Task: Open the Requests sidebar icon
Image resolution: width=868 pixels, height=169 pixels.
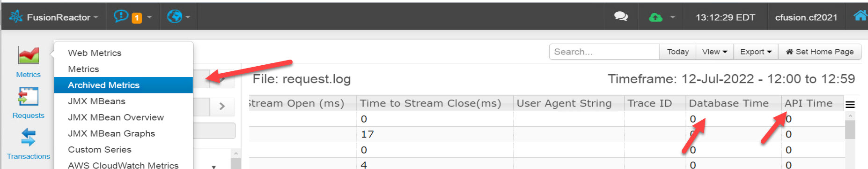Action: pyautogui.click(x=28, y=102)
